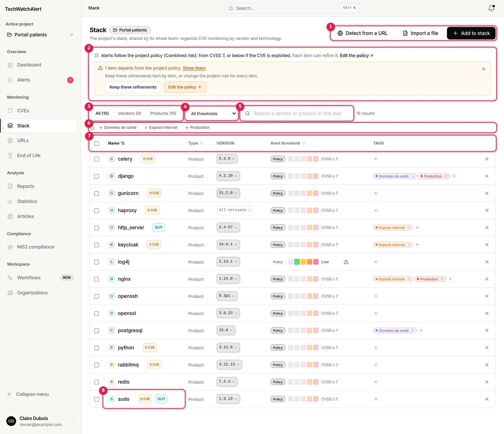
Task: Focus the vendor or product search field
Action: (x=297, y=113)
